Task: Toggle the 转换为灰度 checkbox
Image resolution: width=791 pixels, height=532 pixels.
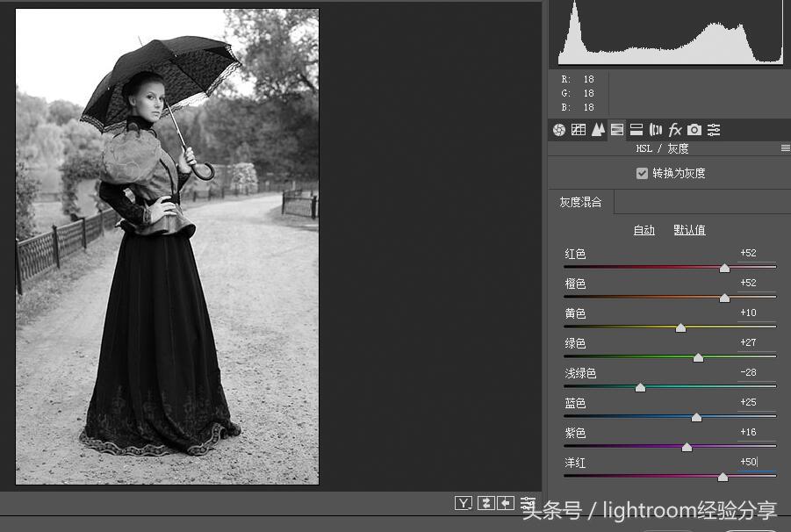Action: [x=642, y=173]
